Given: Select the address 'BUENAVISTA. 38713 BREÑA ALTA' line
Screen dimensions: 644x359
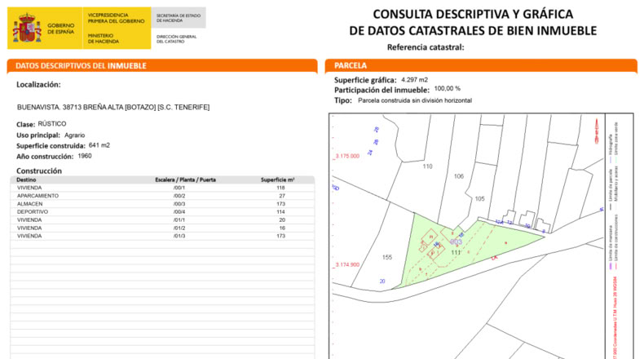Looking at the screenshot, I should [x=113, y=108].
